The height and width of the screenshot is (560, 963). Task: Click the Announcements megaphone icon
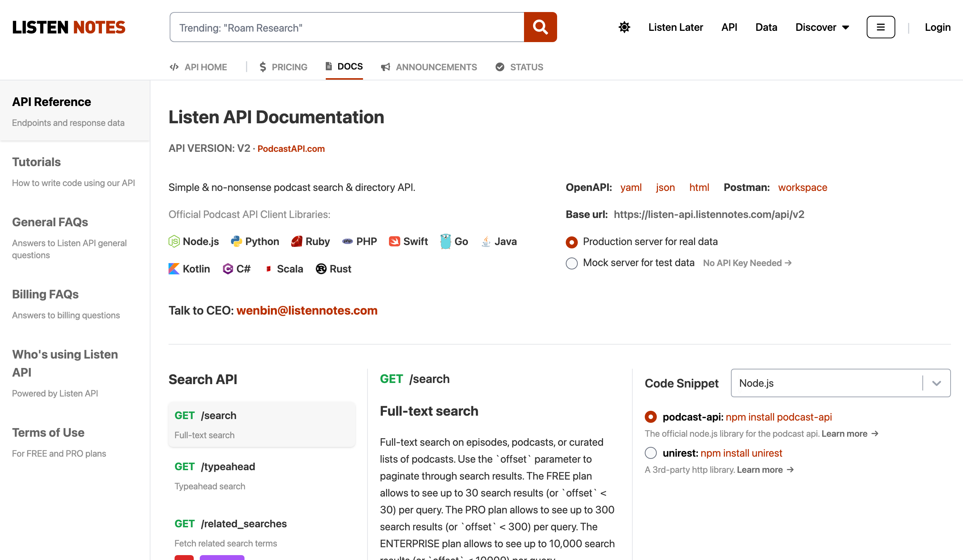[x=385, y=67]
